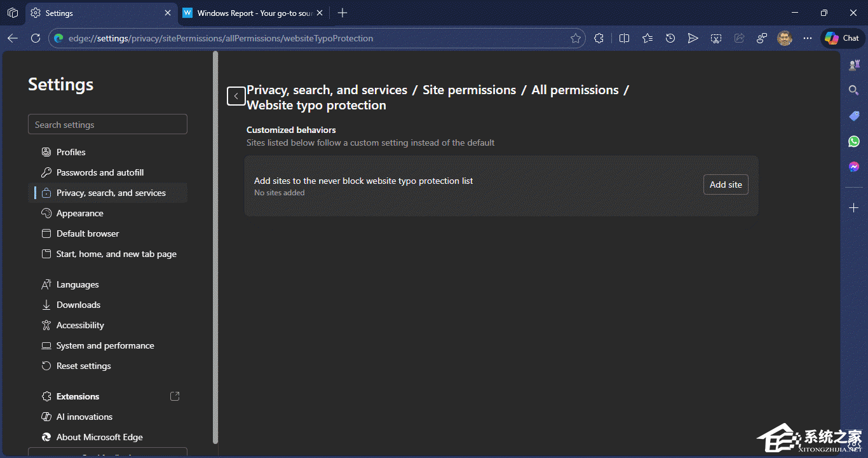Open the Favorites list
The image size is (868, 458).
(648, 38)
